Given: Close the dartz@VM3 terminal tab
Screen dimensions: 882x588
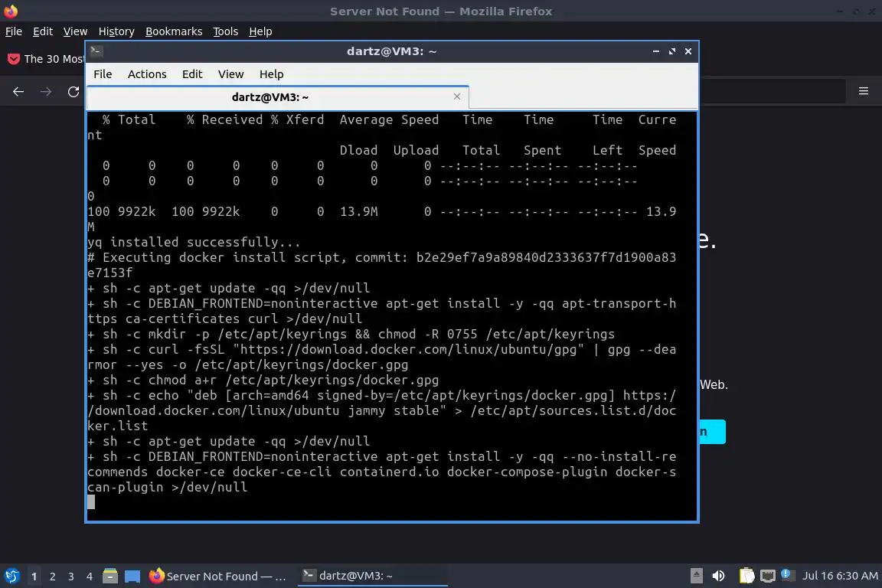Looking at the screenshot, I should (x=457, y=96).
